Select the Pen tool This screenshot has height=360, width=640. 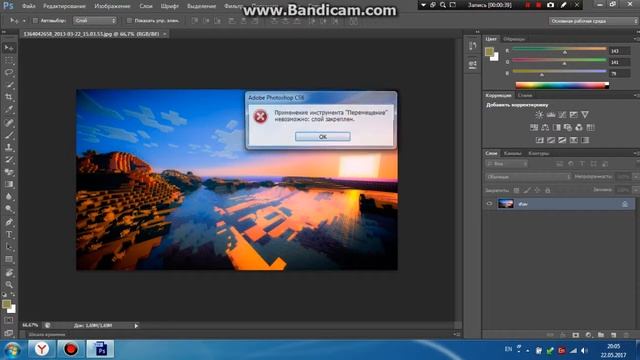coord(9,222)
